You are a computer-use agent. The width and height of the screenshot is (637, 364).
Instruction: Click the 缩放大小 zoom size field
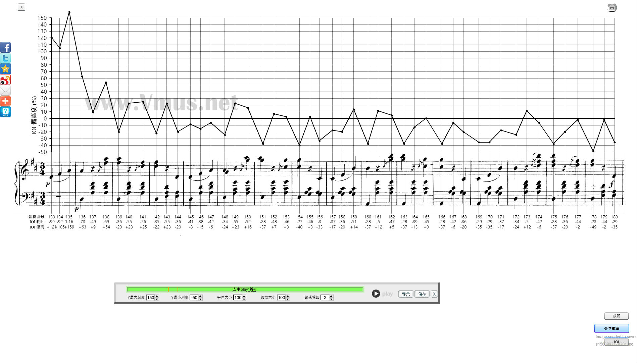pos(281,298)
